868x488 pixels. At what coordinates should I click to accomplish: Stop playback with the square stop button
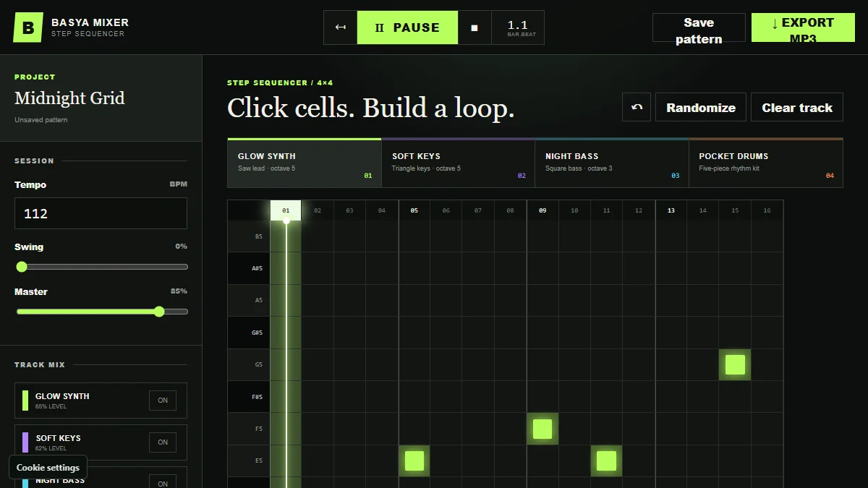[475, 27]
